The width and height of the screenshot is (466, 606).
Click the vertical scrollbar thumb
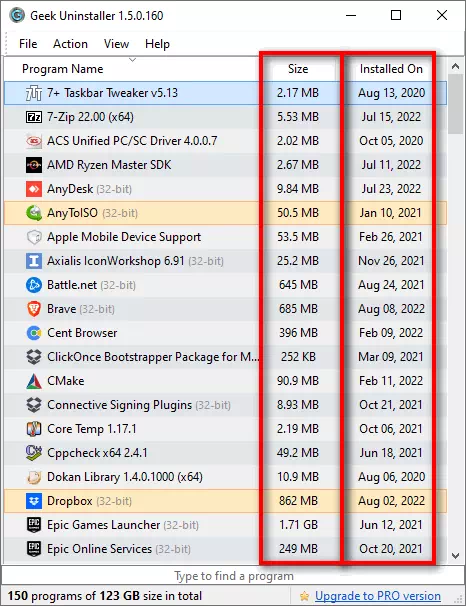click(456, 104)
